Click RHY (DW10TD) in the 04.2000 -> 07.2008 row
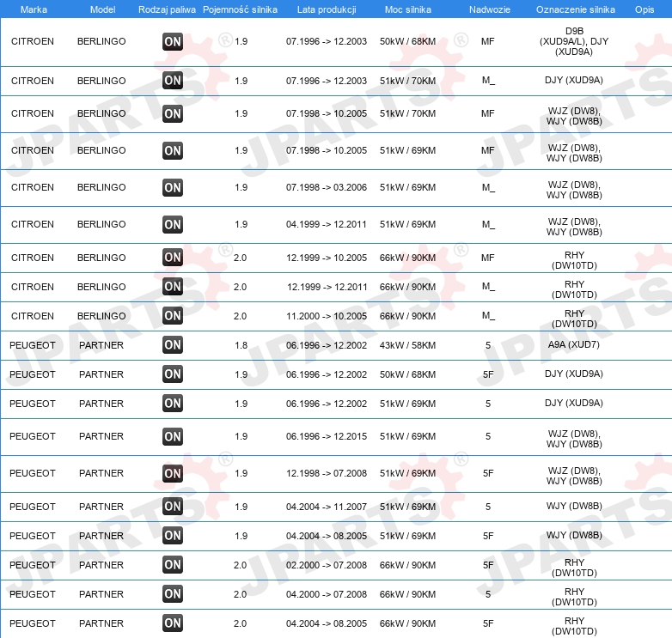The image size is (672, 638). click(574, 597)
